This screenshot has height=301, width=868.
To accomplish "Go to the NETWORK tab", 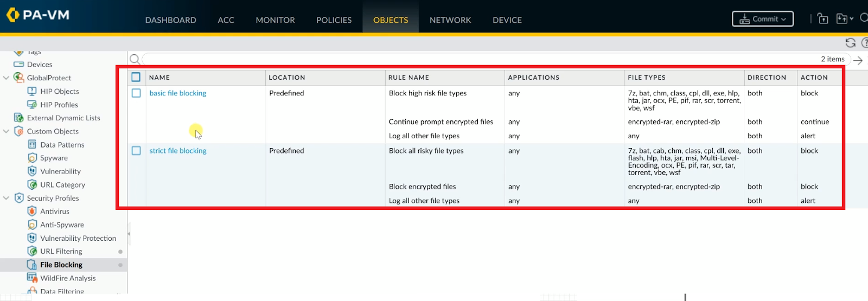I will point(450,20).
